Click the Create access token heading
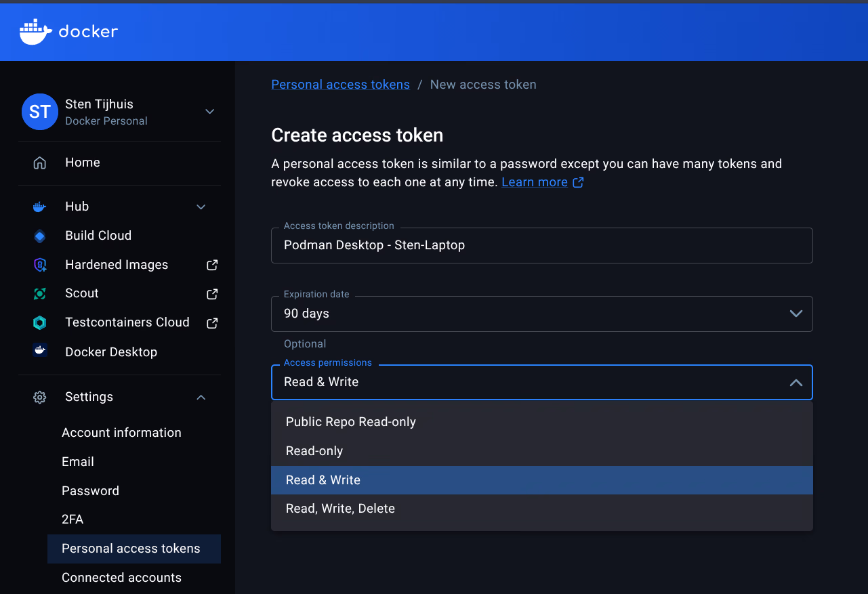868x594 pixels. pos(357,135)
